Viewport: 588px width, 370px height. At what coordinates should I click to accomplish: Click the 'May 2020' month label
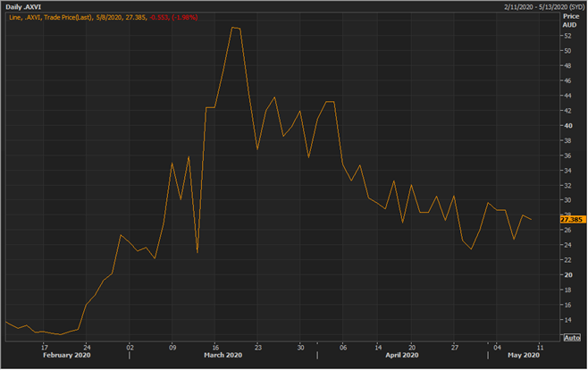tap(524, 355)
